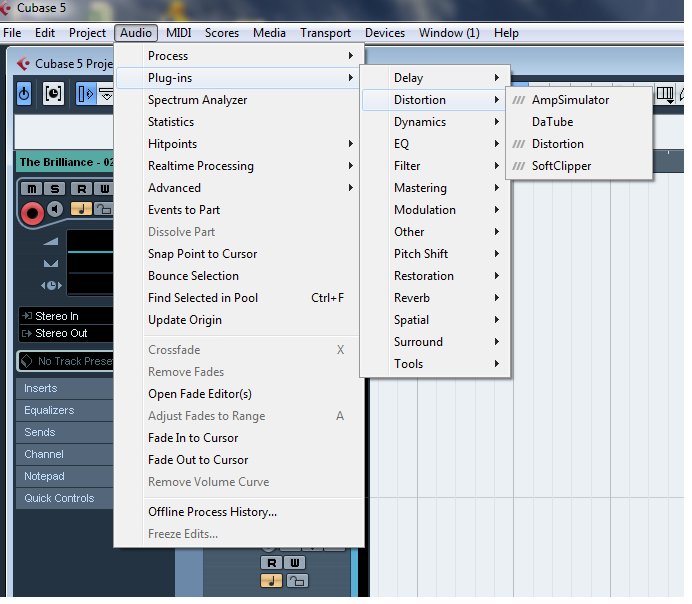Open the Inserts inspector section
The image size is (692, 604).
click(x=64, y=388)
